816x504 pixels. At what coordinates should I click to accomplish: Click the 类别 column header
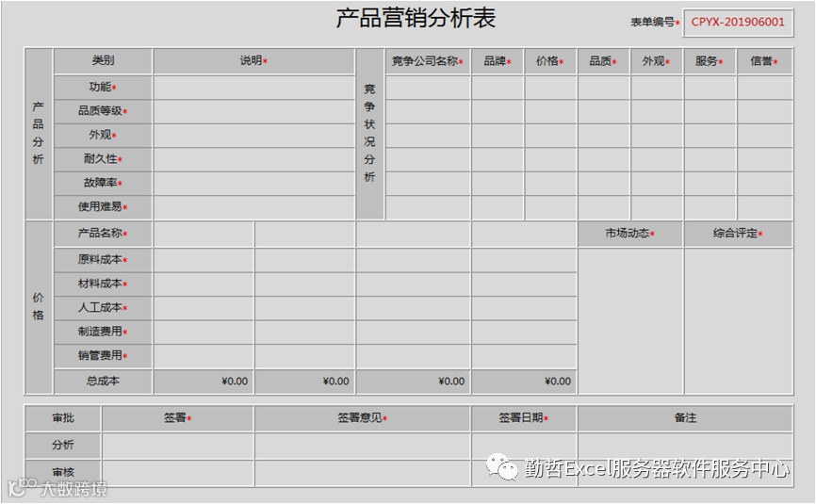pos(103,61)
